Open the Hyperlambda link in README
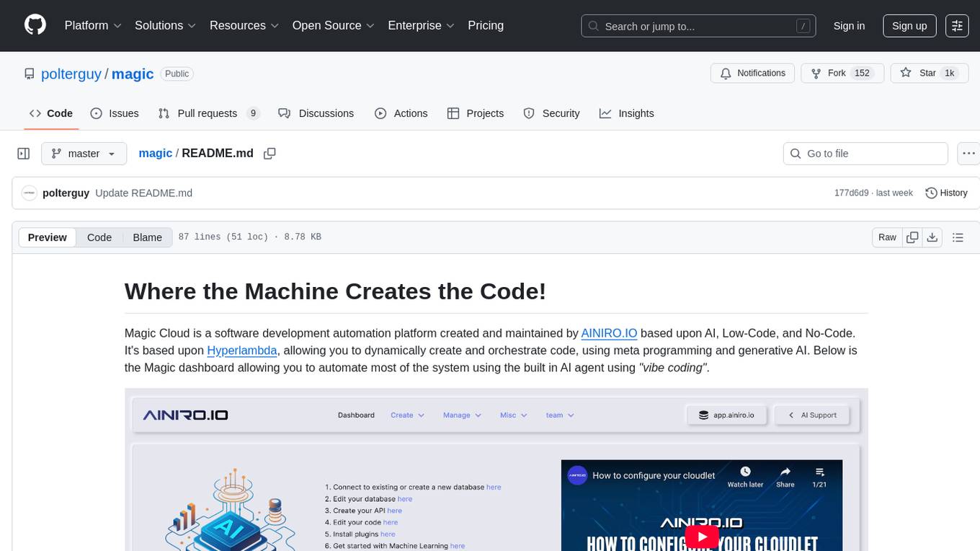The width and height of the screenshot is (980, 551). coord(242,351)
